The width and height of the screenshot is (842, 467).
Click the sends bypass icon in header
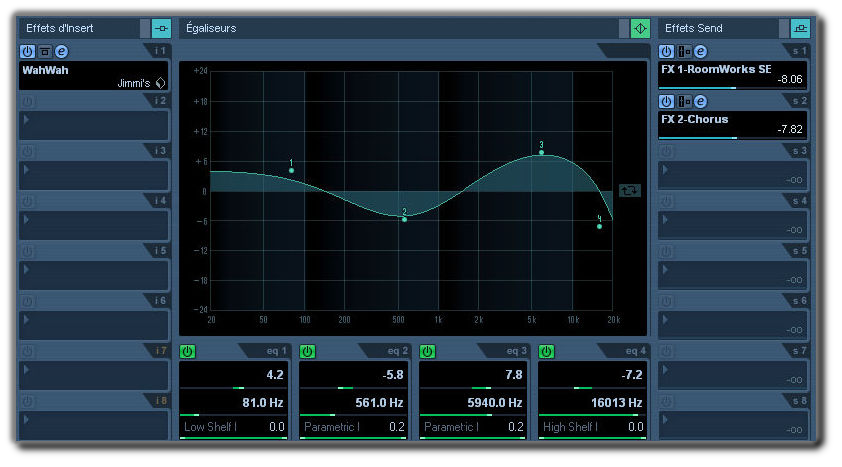[x=800, y=28]
